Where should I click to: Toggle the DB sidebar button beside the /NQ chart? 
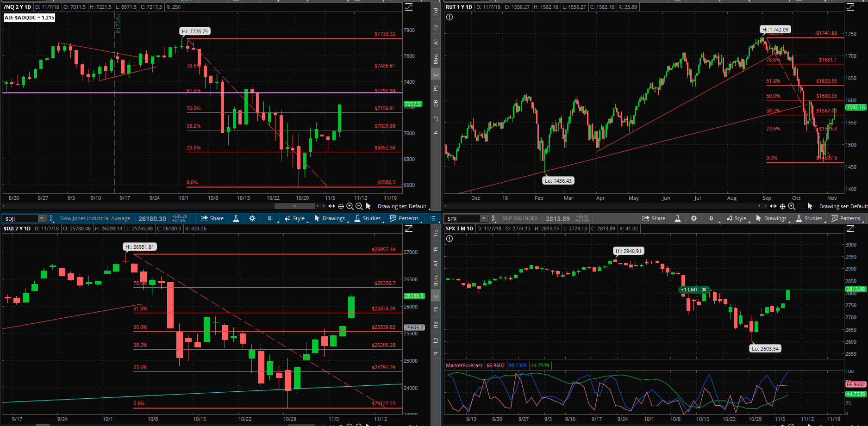(x=436, y=103)
